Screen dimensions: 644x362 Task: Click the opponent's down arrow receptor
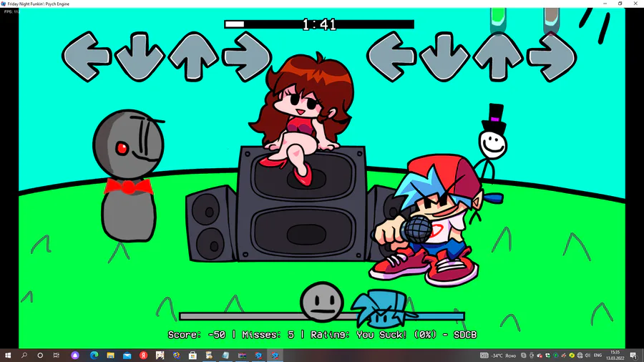140,57
